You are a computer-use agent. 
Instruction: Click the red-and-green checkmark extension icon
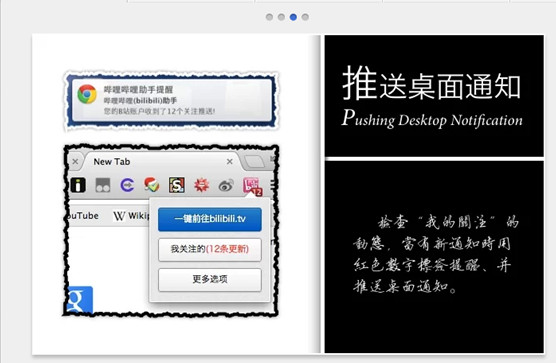(x=152, y=185)
